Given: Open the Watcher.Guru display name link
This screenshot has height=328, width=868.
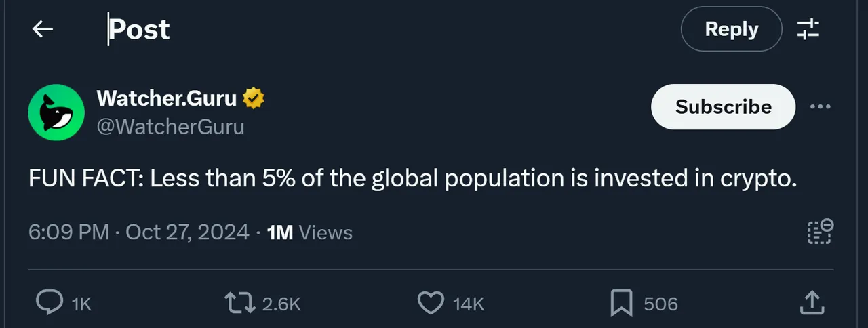Looking at the screenshot, I should 167,98.
